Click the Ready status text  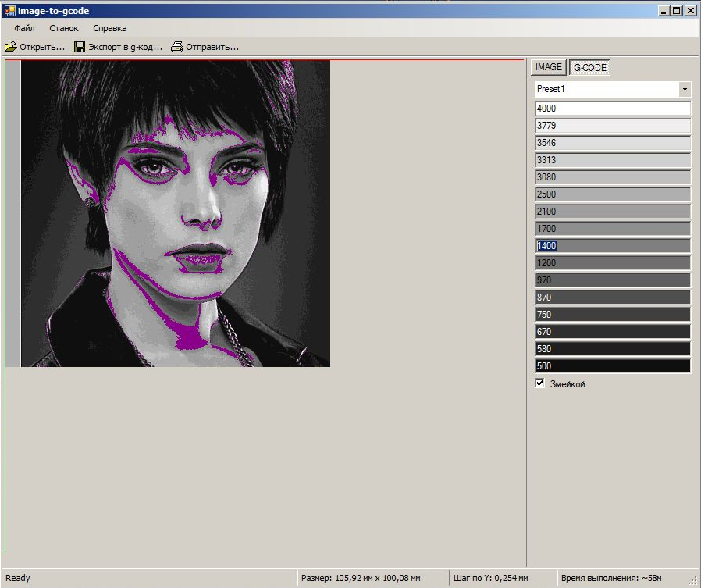click(x=18, y=578)
